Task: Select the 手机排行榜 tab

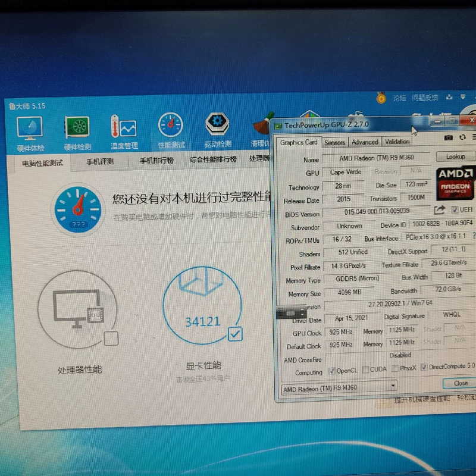Action: (156, 160)
